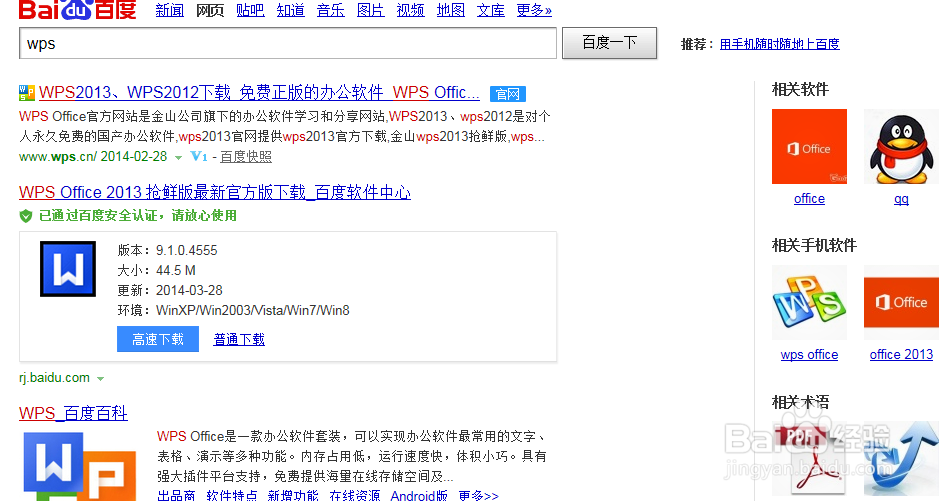Open the 新增功能 encyclopedia sublink
This screenshot has height=501, width=944.
point(293,495)
